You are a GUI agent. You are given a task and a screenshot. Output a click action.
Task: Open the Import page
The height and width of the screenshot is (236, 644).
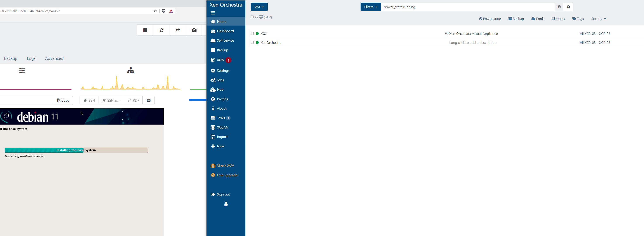tap(226, 137)
